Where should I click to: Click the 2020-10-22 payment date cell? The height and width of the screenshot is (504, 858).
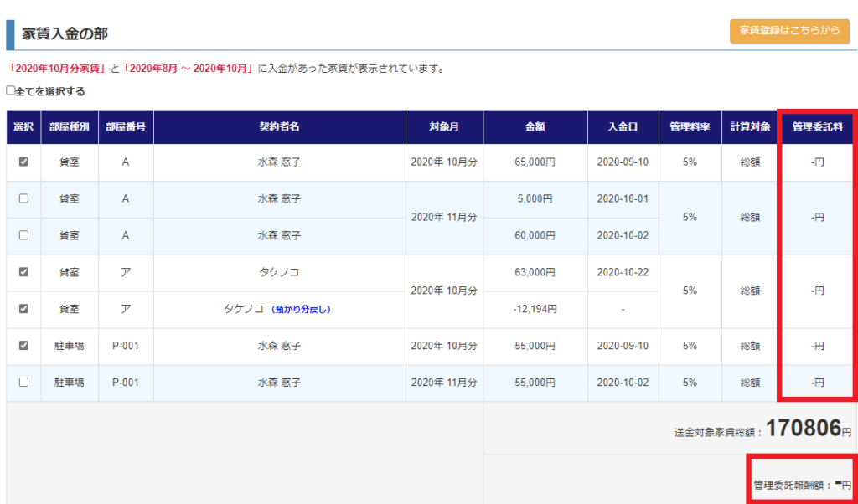[623, 272]
